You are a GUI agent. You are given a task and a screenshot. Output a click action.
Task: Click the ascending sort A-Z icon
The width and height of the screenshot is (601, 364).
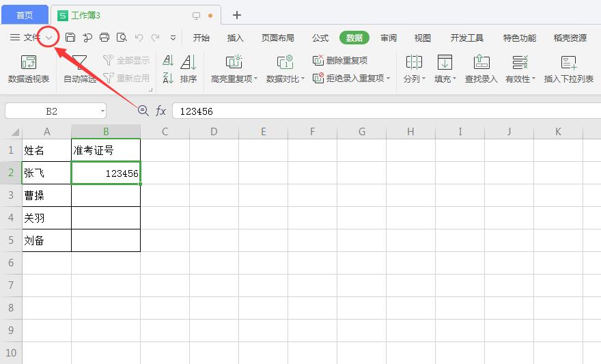(x=168, y=60)
